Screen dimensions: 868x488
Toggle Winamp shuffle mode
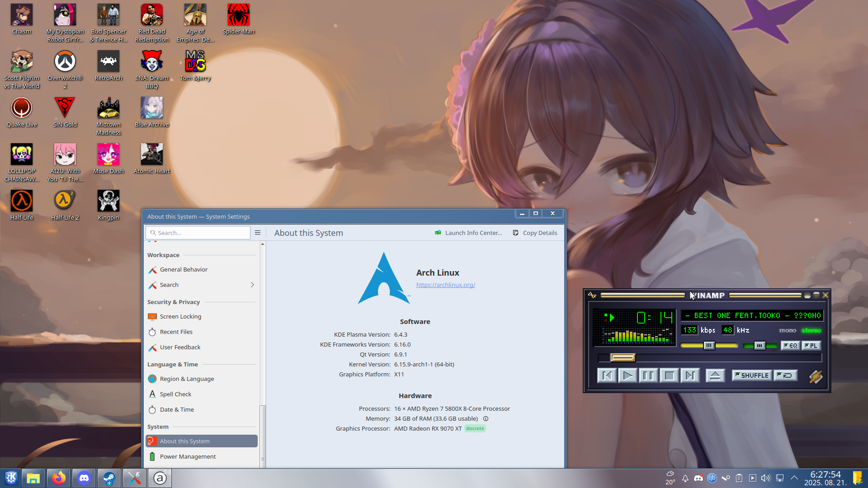(751, 375)
